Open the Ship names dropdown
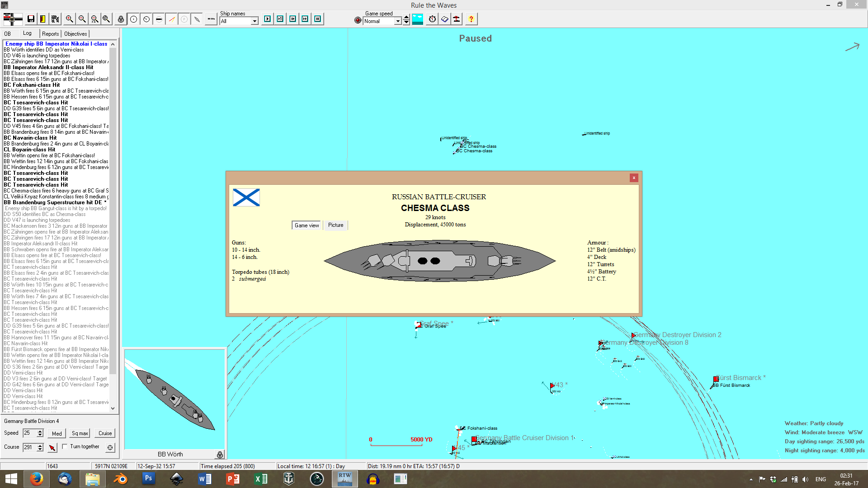Image resolution: width=868 pixels, height=488 pixels. (x=255, y=21)
